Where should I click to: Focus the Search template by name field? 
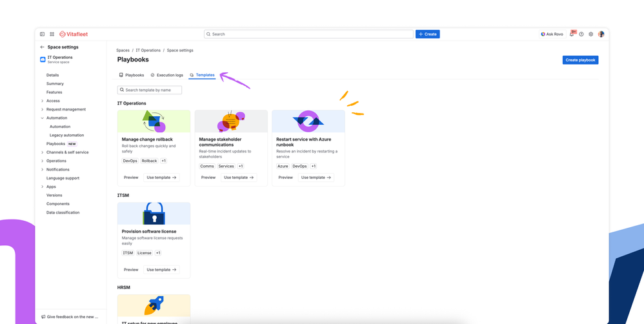coord(150,90)
